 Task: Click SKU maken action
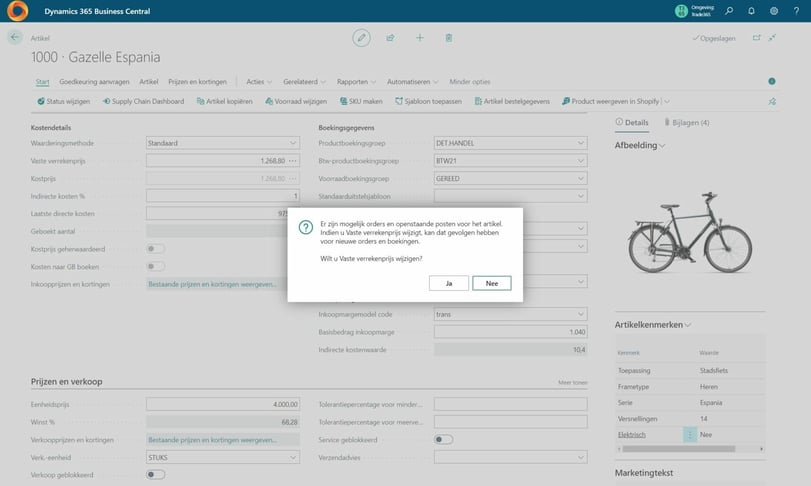tap(361, 101)
